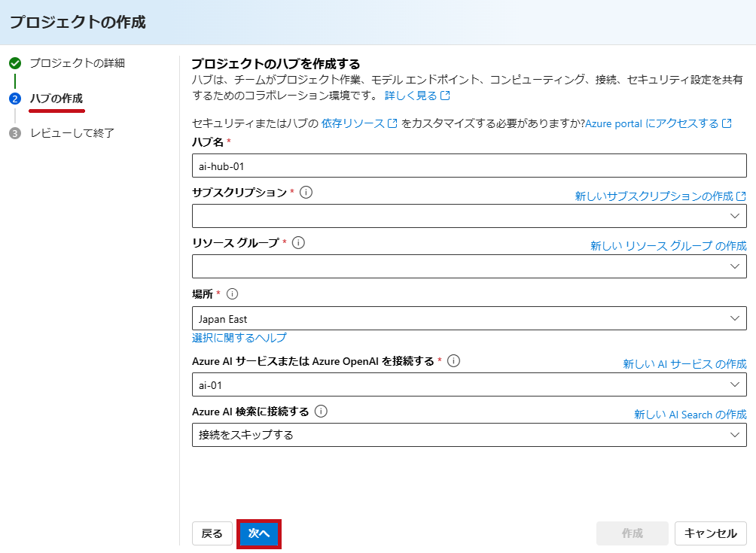Click the step 2 circle icon
This screenshot has height=553, width=756.
(x=15, y=99)
